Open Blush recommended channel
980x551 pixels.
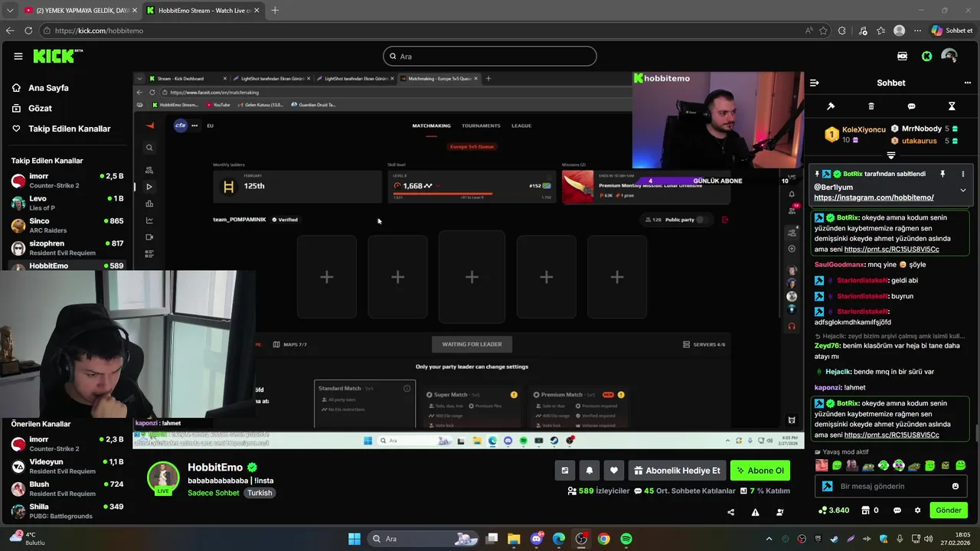[67, 488]
